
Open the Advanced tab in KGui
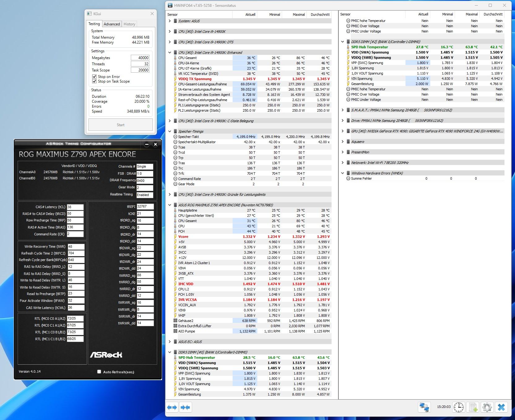[x=112, y=24]
